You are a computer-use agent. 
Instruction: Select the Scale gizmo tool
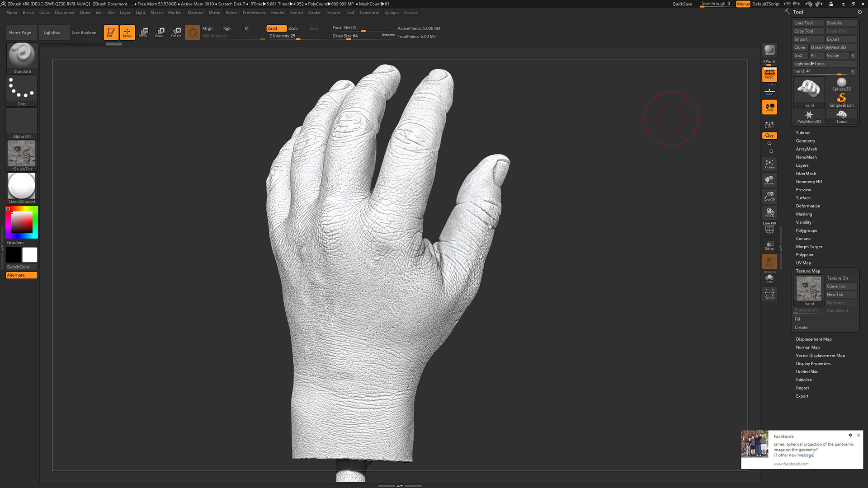point(160,32)
